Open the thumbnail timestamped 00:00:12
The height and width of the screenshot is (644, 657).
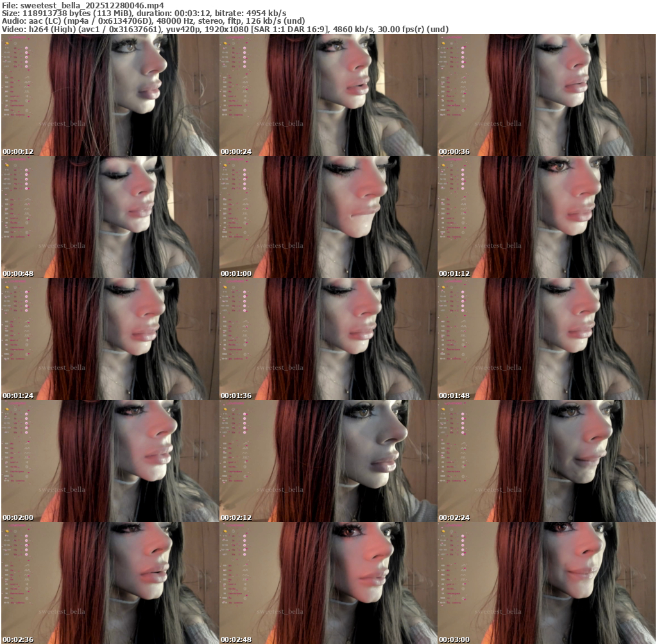point(110,95)
